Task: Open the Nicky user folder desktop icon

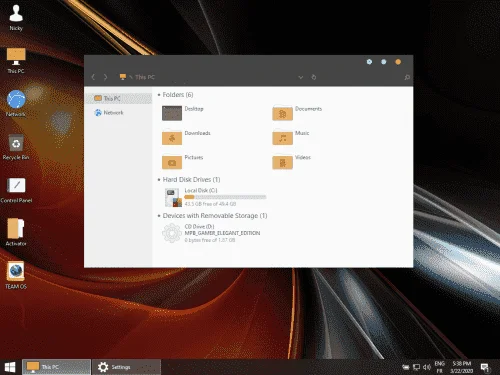Action: tap(16, 17)
